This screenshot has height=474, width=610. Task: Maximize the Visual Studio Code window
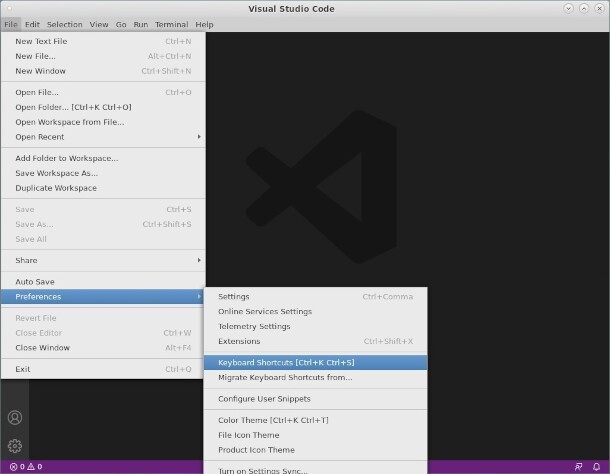click(x=584, y=8)
